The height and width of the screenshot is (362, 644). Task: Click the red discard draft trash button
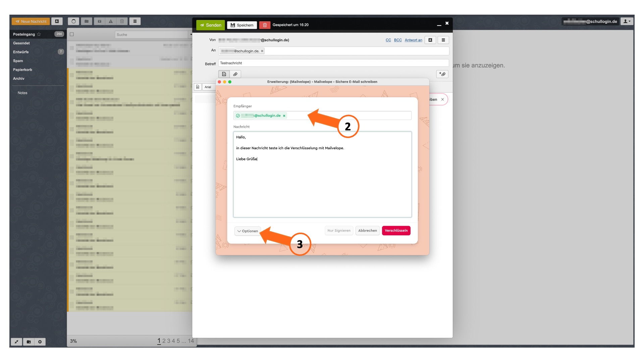265,25
